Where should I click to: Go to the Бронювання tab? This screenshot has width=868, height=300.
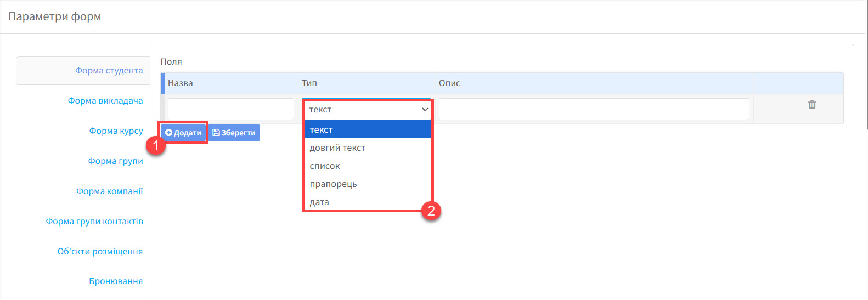116,281
